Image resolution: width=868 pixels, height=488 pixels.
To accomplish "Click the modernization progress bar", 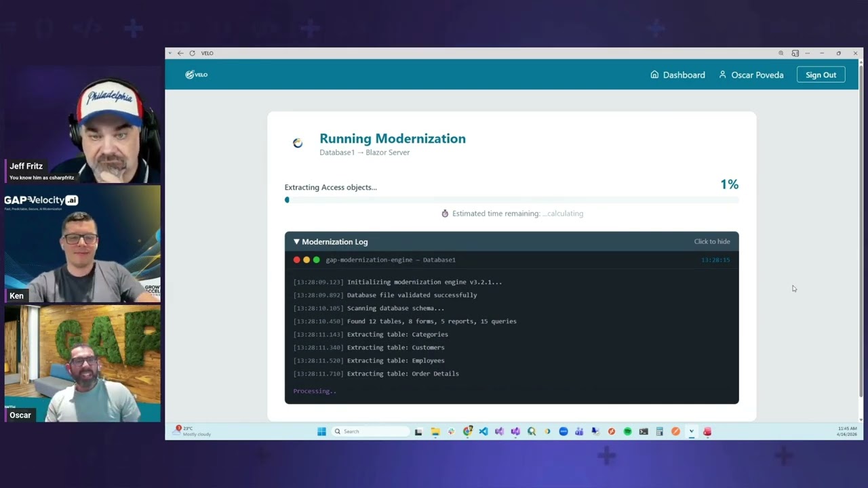I will pyautogui.click(x=512, y=200).
